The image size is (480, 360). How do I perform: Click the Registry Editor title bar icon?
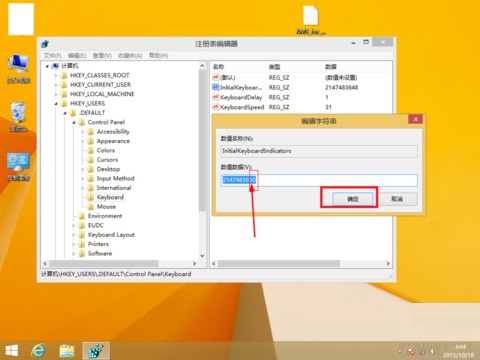coord(45,44)
